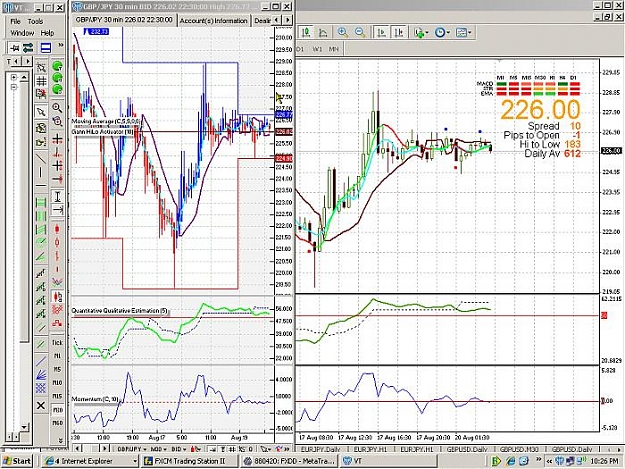Click the pin icon in VT toolbar

pos(14,48)
